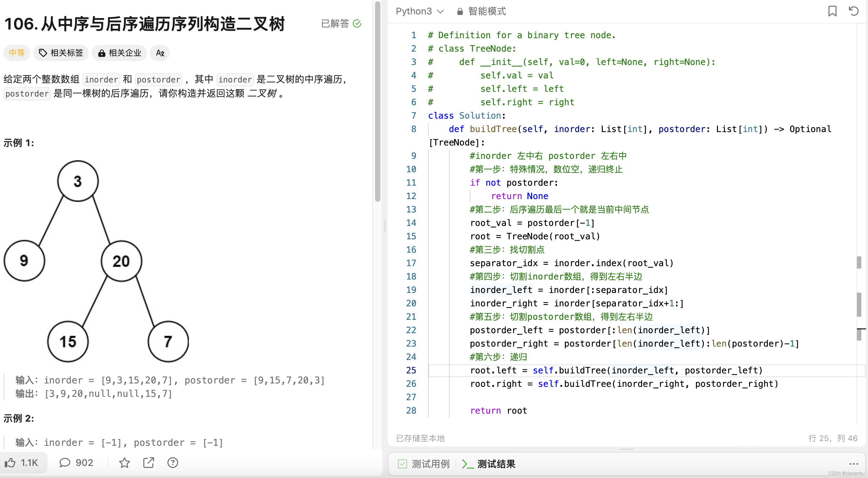Click line 14 root_val assignment
The image size is (868, 478).
tap(532, 223)
